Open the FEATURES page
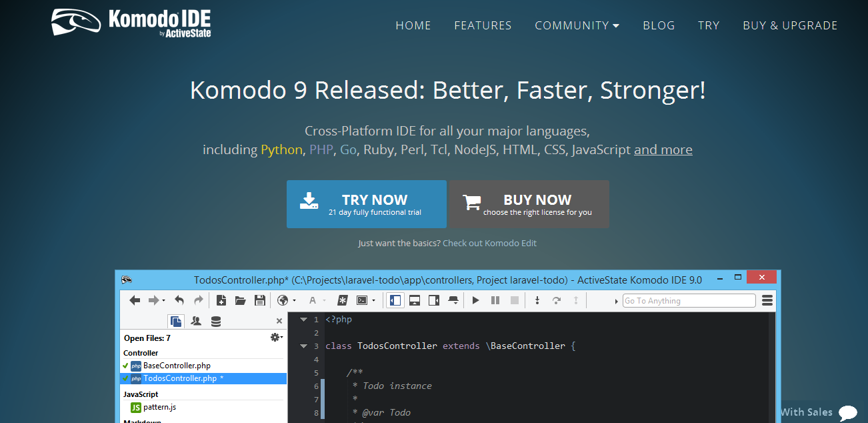 point(483,25)
